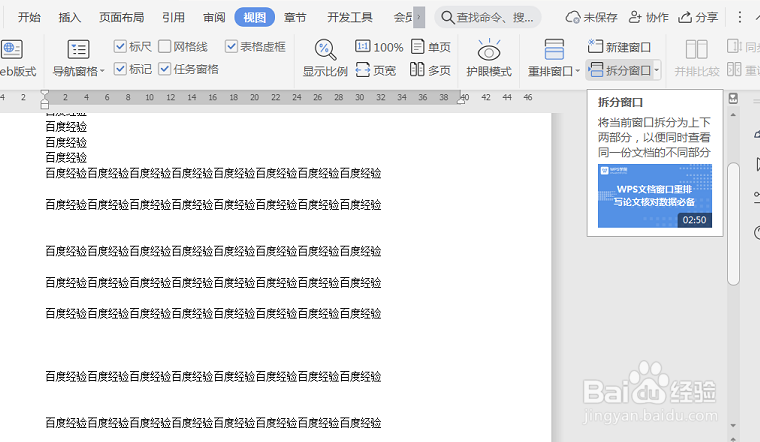Image resolution: width=760 pixels, height=442 pixels.
Task: Click the 未保存 cloud save status
Action: point(591,17)
